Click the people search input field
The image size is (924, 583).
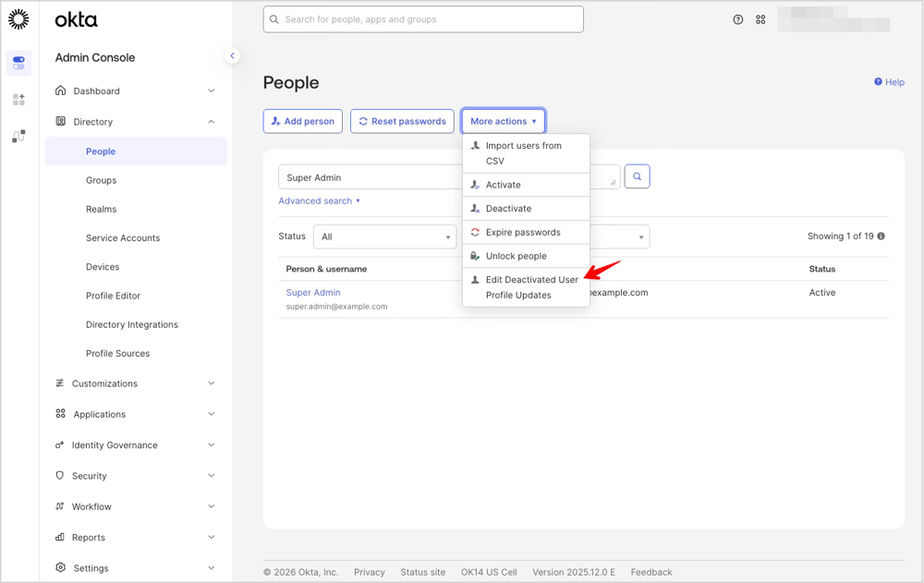[370, 176]
